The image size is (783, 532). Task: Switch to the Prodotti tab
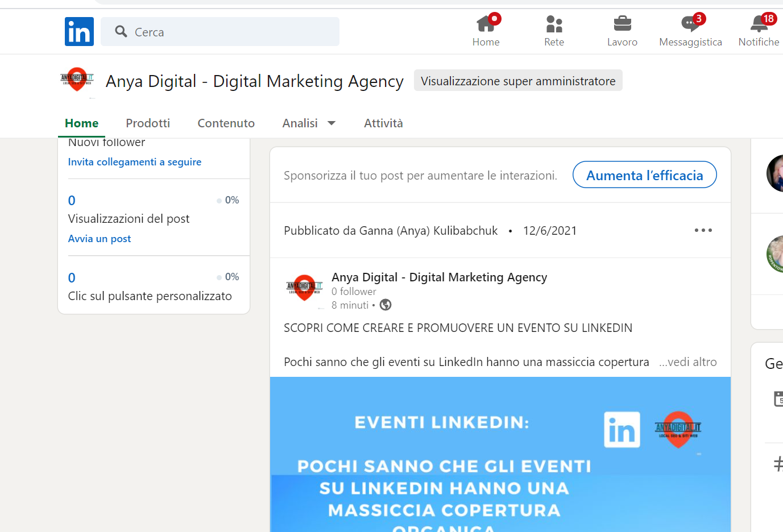pyautogui.click(x=148, y=123)
